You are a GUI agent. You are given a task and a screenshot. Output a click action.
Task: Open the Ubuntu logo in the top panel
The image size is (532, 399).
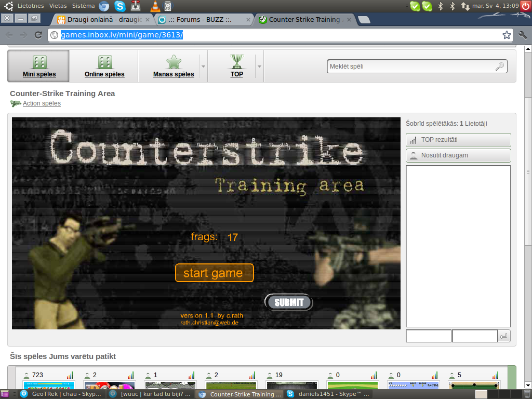coord(8,6)
